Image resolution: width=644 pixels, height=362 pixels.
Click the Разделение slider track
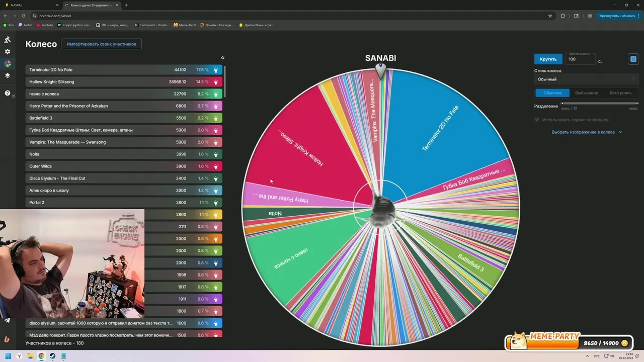(x=599, y=104)
